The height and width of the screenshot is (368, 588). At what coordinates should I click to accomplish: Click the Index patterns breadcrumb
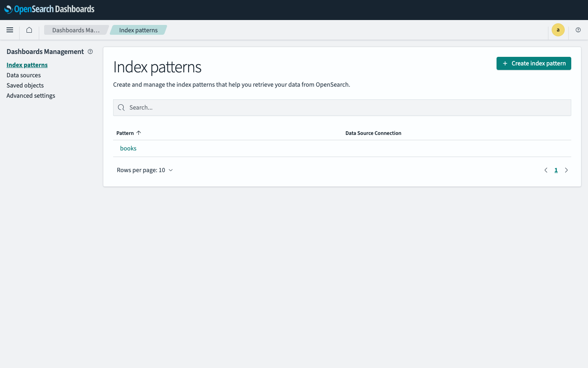click(138, 30)
